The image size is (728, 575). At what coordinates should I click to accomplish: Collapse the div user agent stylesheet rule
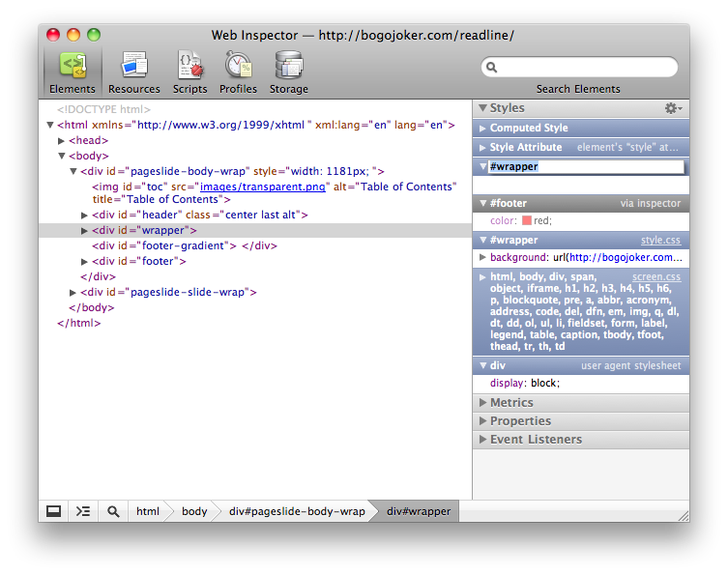pyautogui.click(x=482, y=365)
